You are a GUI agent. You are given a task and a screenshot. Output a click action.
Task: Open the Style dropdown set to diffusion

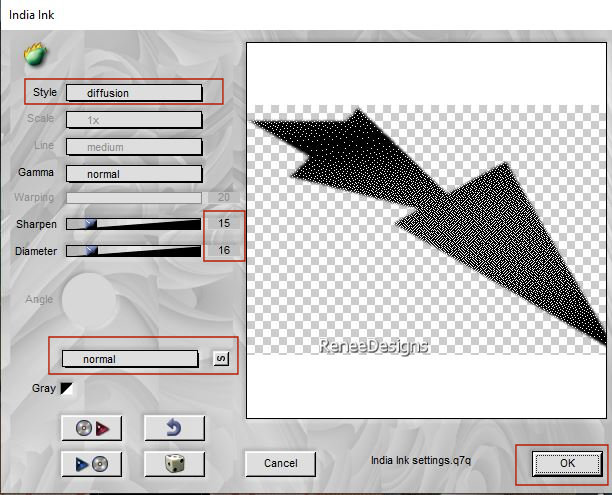(134, 93)
